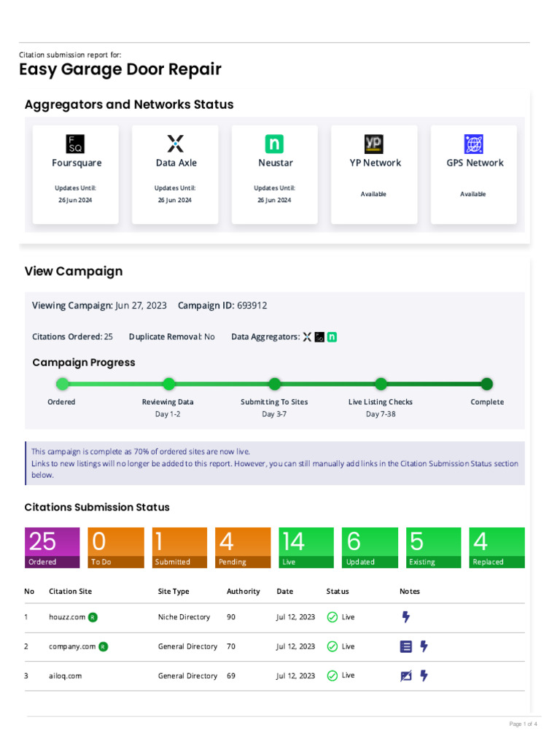This screenshot has height=747, width=560.
Task: Click small Neustar icon beside Data Aggregators
Action: (x=332, y=337)
